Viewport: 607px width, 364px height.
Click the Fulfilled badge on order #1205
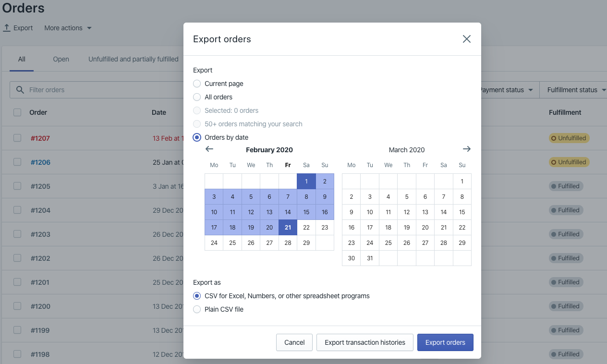tap(566, 186)
